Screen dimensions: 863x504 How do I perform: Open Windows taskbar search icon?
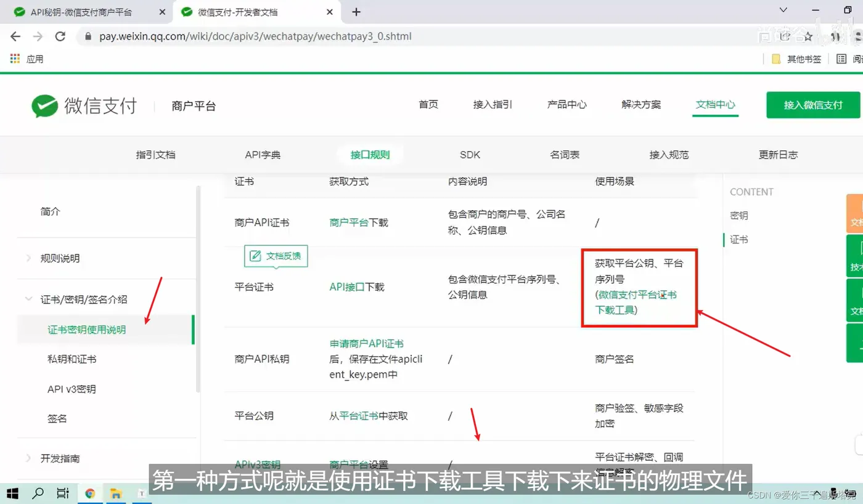click(38, 494)
